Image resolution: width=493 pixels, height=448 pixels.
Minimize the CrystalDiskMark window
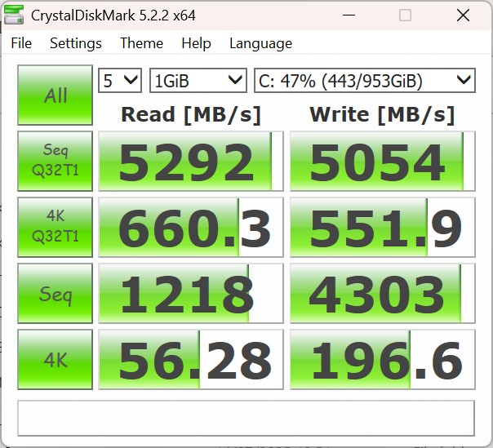click(349, 15)
